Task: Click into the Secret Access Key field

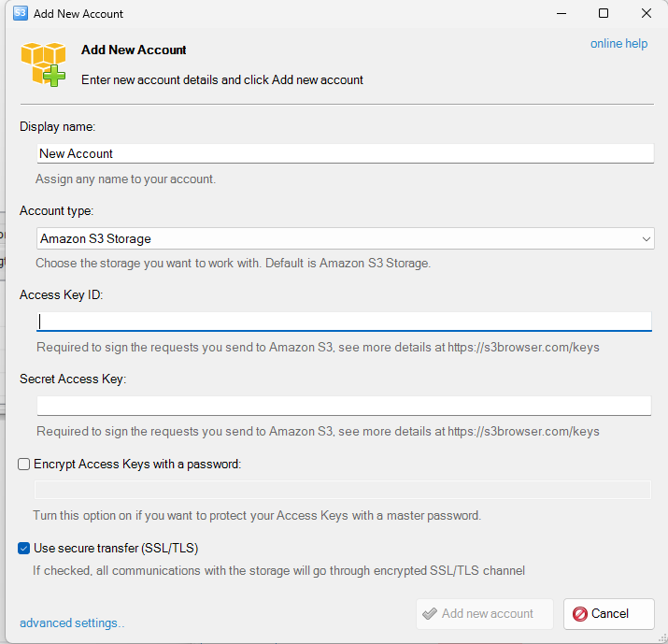Action: pyautogui.click(x=344, y=406)
